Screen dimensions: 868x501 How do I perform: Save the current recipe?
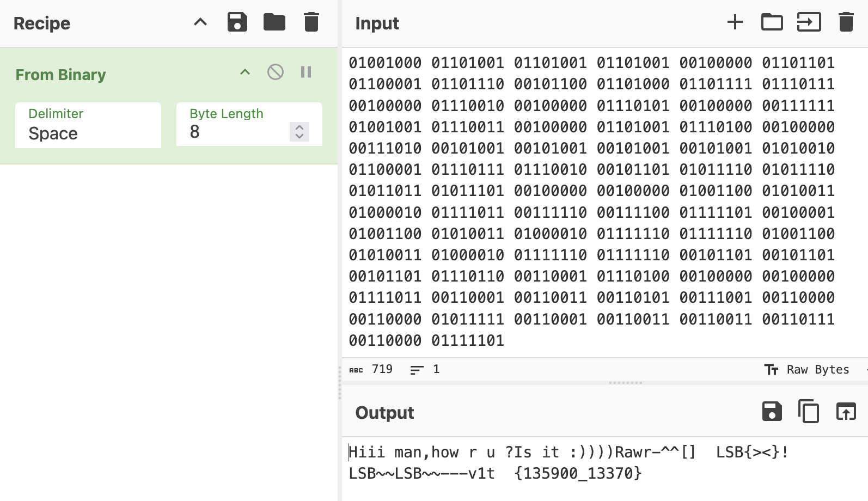[x=237, y=22]
